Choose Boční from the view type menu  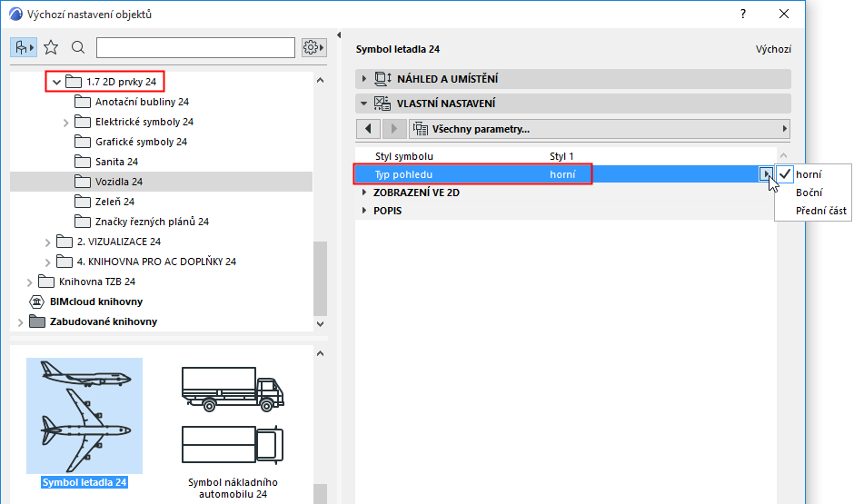click(x=809, y=193)
